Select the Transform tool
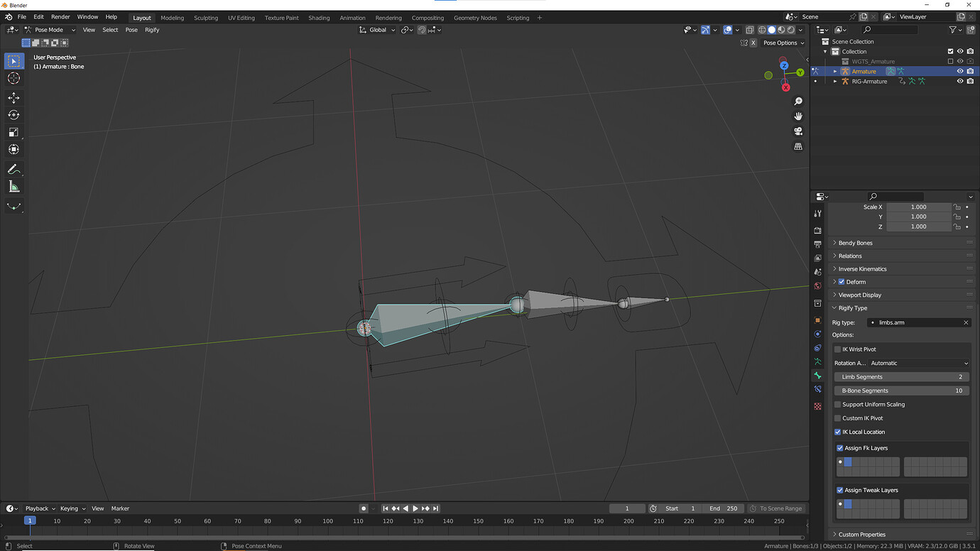 click(x=13, y=149)
